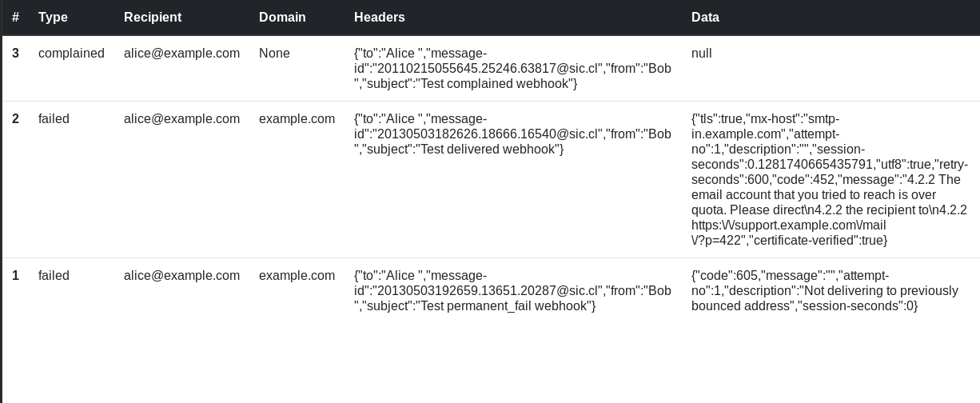Select the Recipient column header
The height and width of the screenshot is (403, 980).
153,17
